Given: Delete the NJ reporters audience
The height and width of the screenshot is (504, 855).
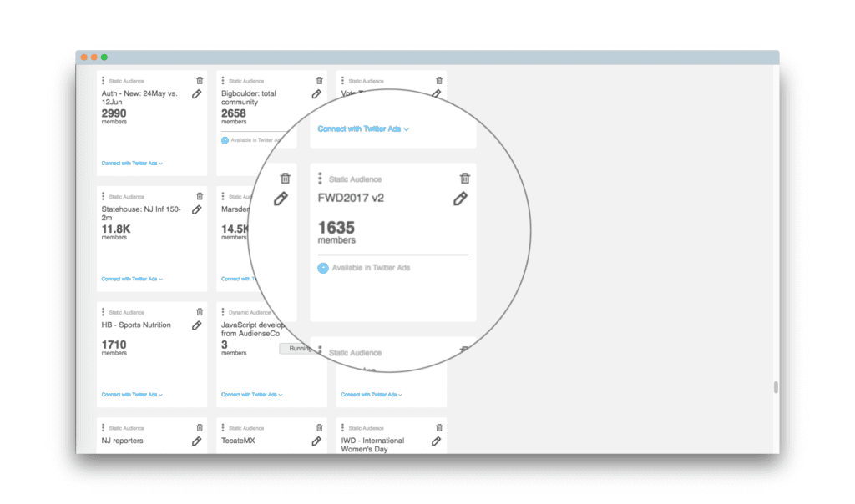Looking at the screenshot, I should coord(200,428).
